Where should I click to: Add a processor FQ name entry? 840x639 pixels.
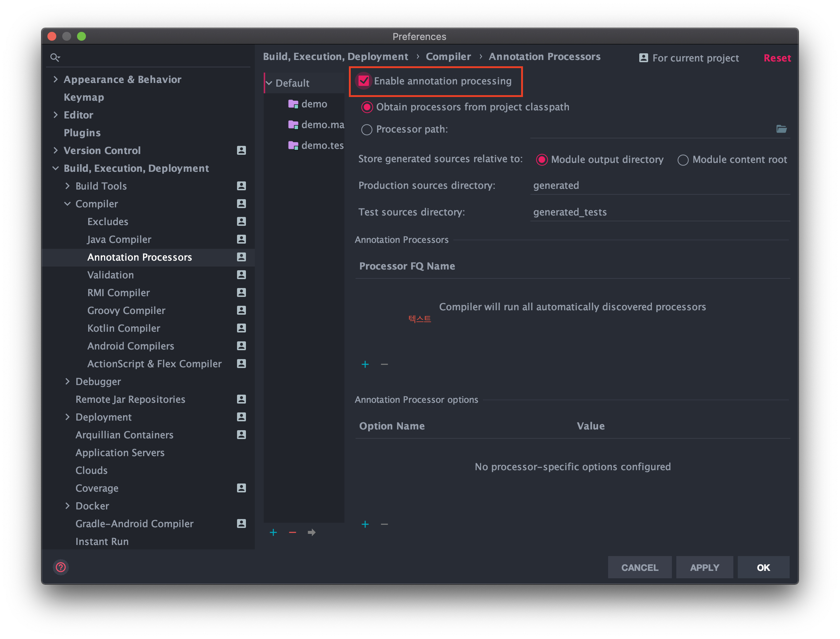[x=365, y=364]
